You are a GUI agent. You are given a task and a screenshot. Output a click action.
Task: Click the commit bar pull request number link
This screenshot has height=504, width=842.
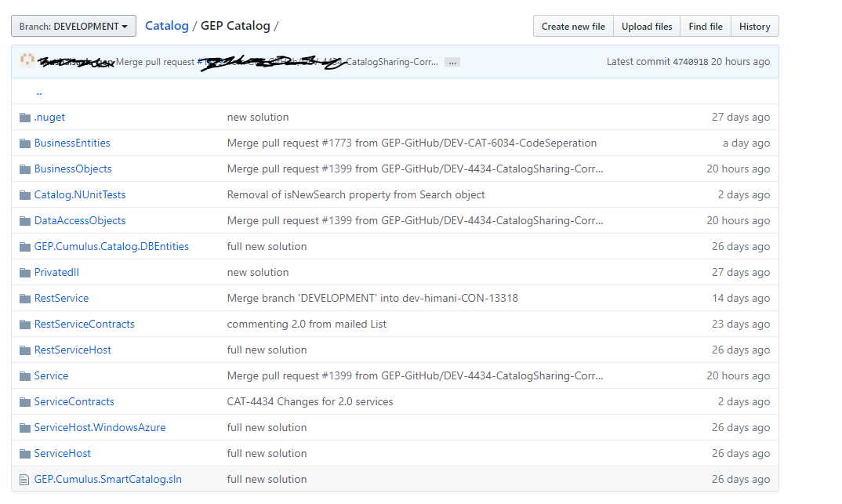pos(210,62)
